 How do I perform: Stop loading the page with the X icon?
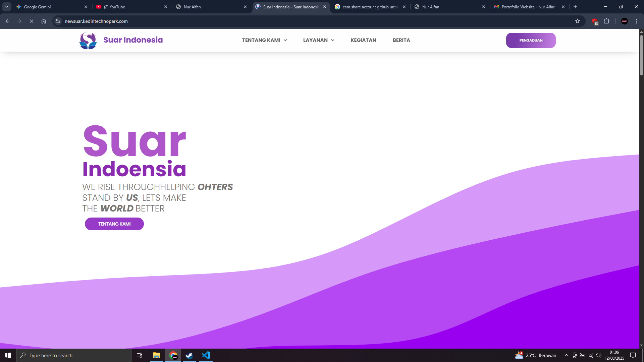[x=32, y=21]
